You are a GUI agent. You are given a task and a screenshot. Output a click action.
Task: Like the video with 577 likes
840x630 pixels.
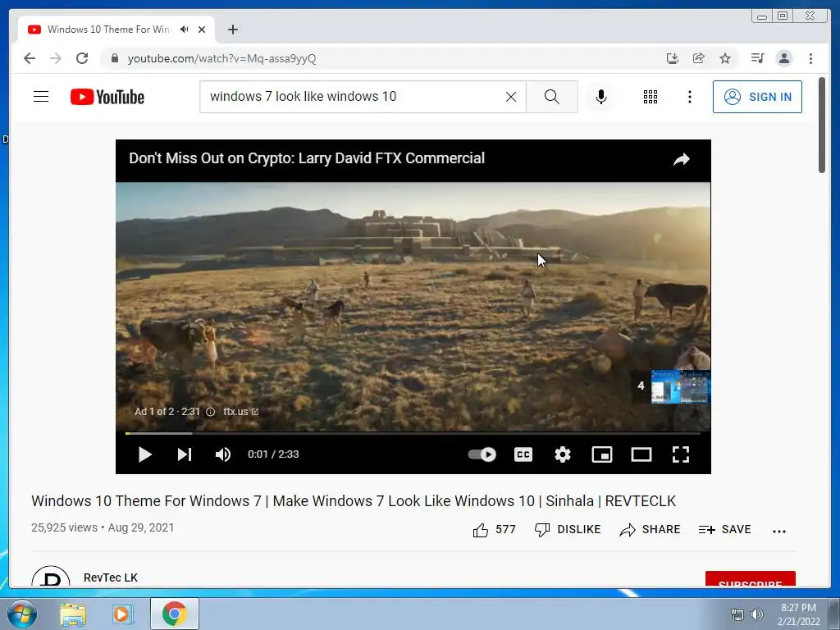(494, 530)
